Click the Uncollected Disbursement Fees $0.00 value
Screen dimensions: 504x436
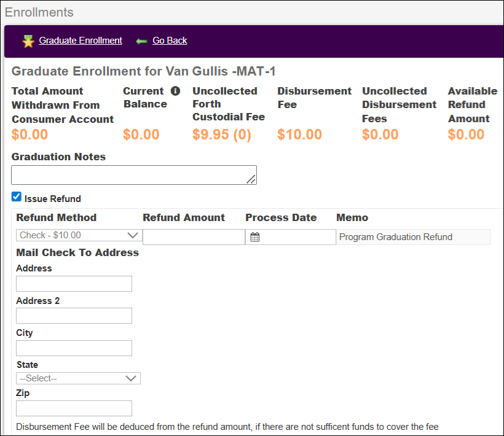coord(380,134)
